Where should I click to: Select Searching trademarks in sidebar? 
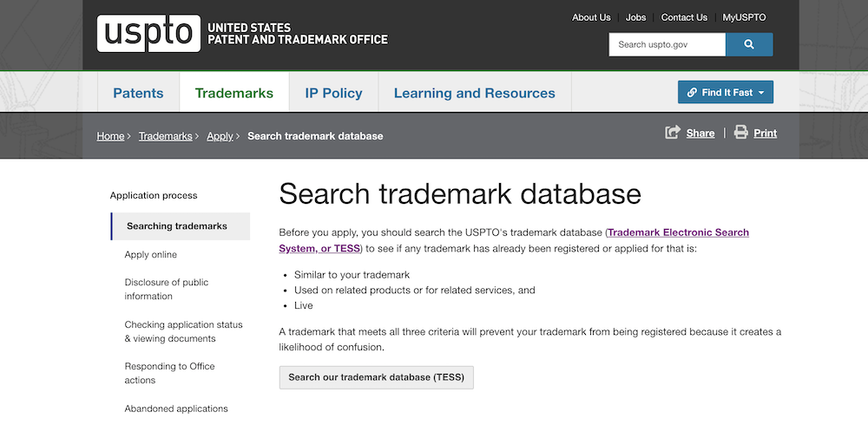(x=181, y=226)
